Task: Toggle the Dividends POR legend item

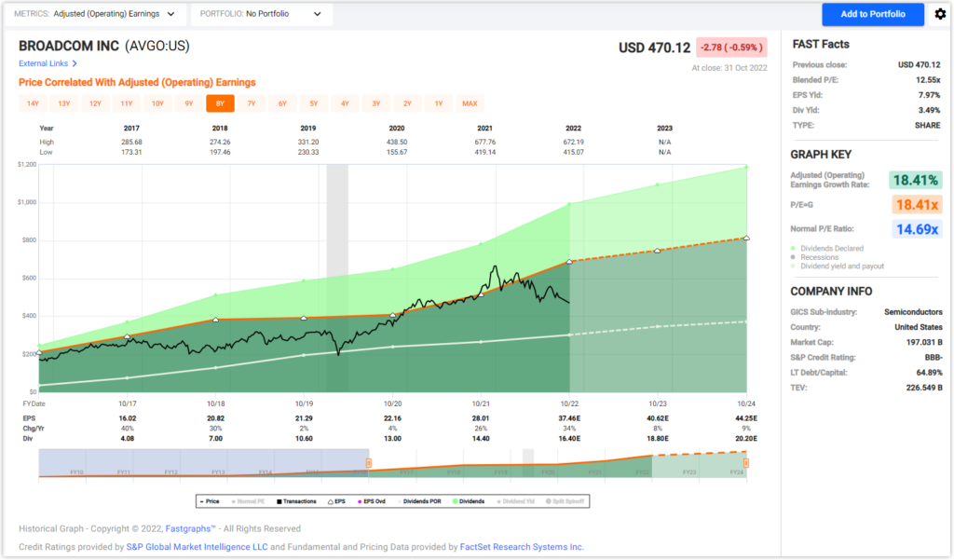Action: tap(420, 501)
